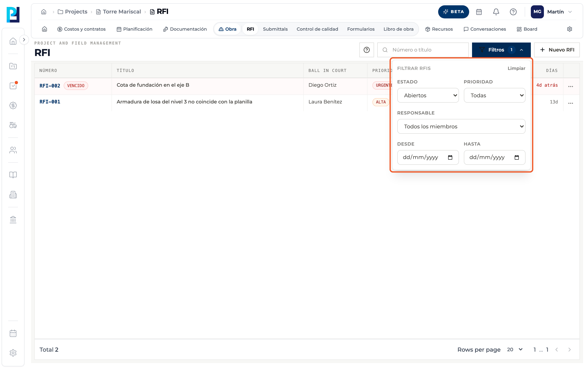Open notifications bell
588x368 pixels.
(496, 12)
